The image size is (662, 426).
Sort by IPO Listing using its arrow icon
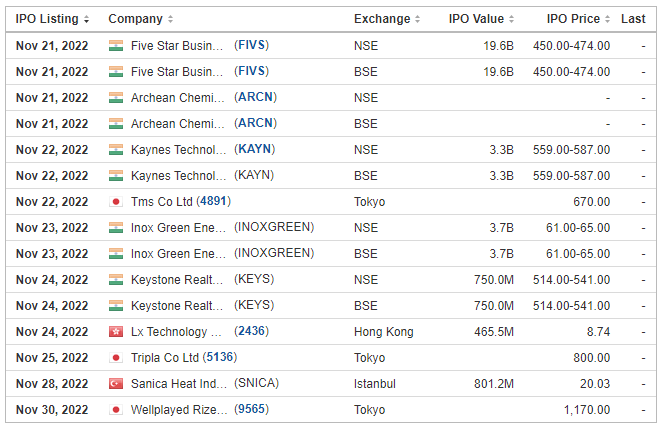(86, 19)
